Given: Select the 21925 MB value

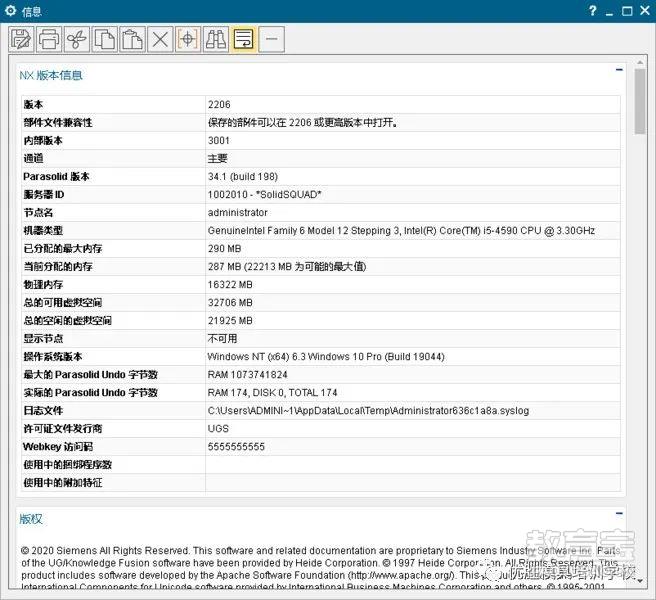Looking at the screenshot, I should [230, 321].
